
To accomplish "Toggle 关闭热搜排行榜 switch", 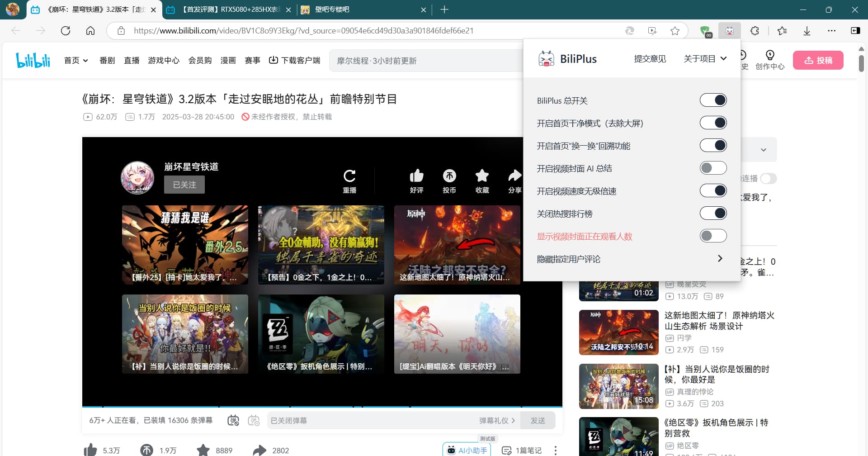I will click(713, 213).
